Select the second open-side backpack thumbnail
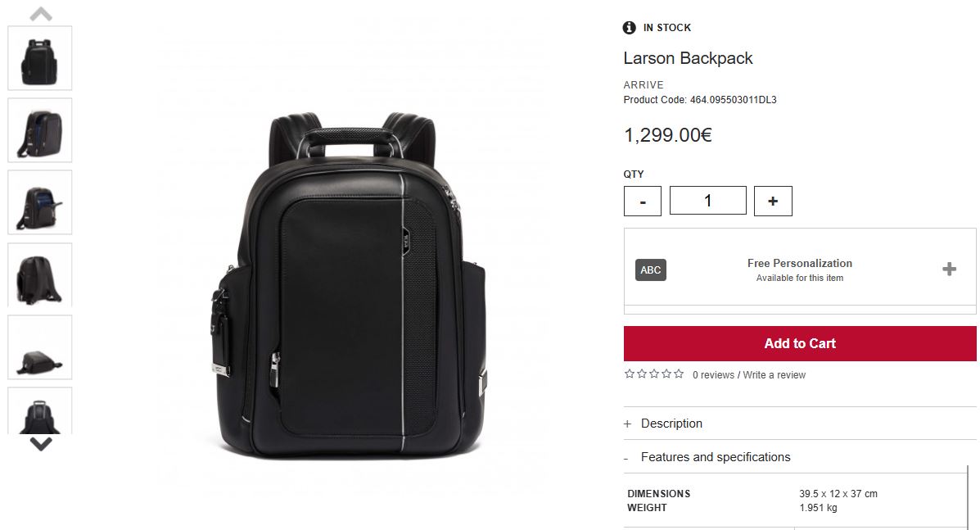Screen dimensions: 980x530 40,130
